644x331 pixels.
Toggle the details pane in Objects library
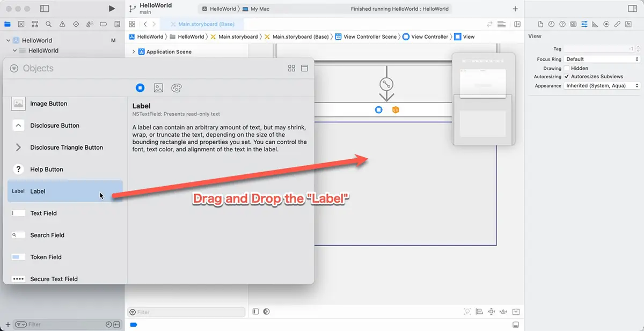pyautogui.click(x=304, y=68)
